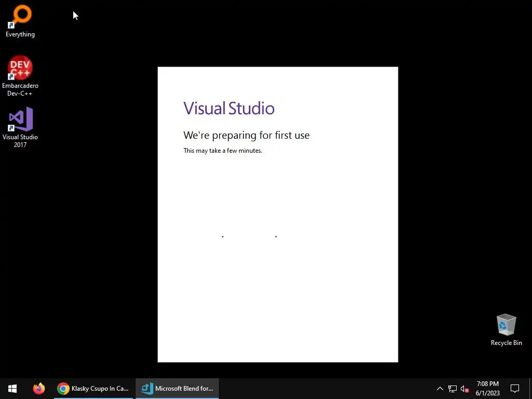532x399 pixels.
Task: Switch to the Chrome Klasky Csupo window
Action: click(x=94, y=389)
